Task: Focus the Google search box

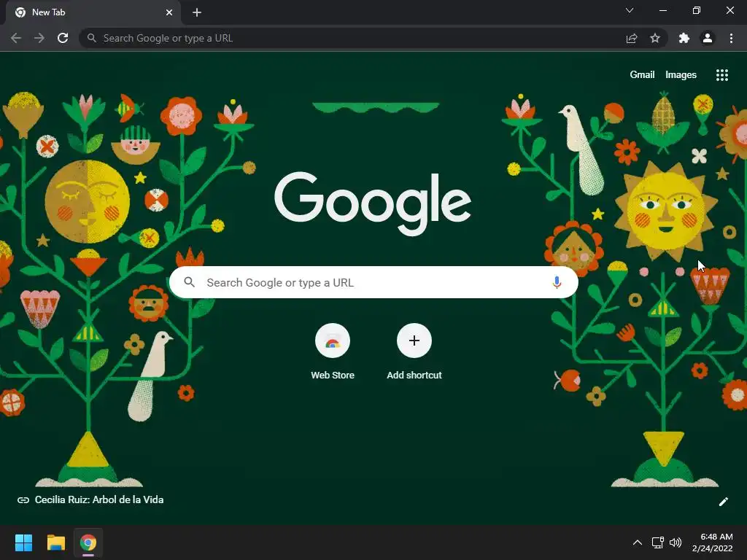Action: click(373, 282)
